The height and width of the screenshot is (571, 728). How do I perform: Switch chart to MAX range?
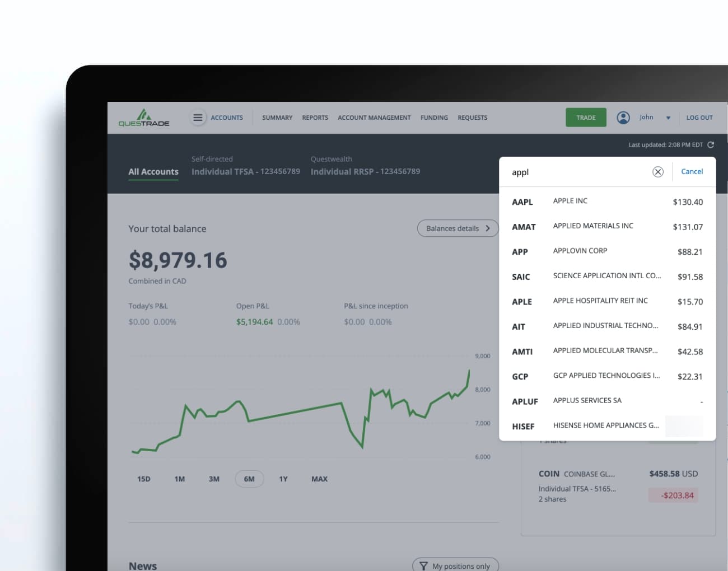(x=319, y=479)
